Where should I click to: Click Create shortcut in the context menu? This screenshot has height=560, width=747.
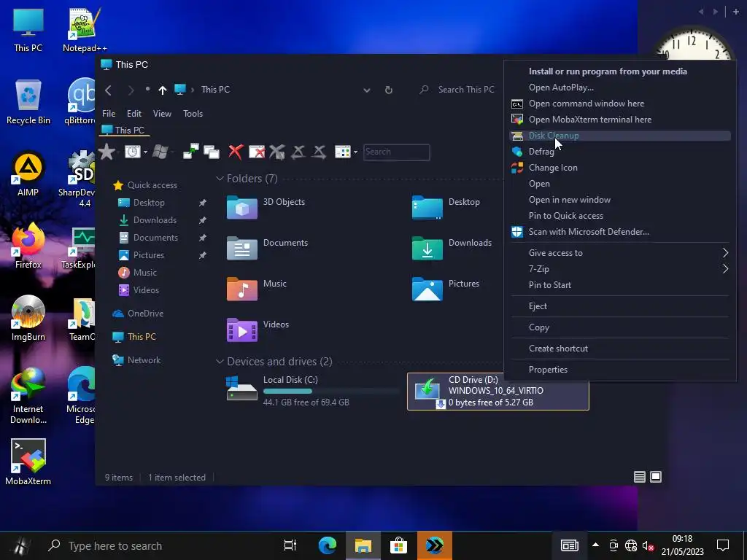620,349
